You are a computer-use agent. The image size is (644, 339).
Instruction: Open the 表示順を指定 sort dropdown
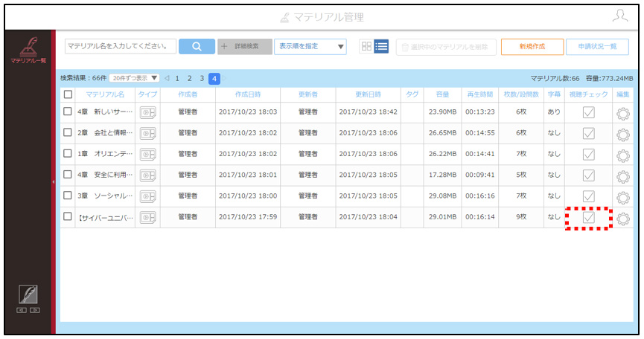tap(310, 46)
